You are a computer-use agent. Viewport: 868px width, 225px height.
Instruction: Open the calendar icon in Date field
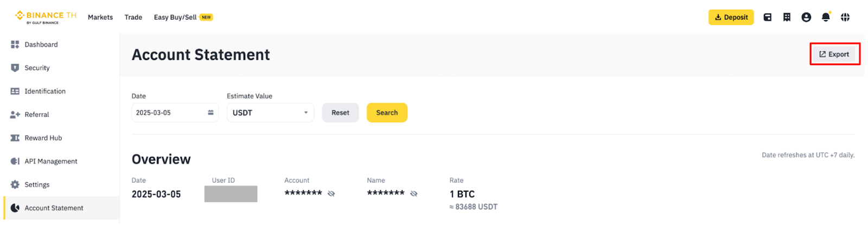click(210, 112)
